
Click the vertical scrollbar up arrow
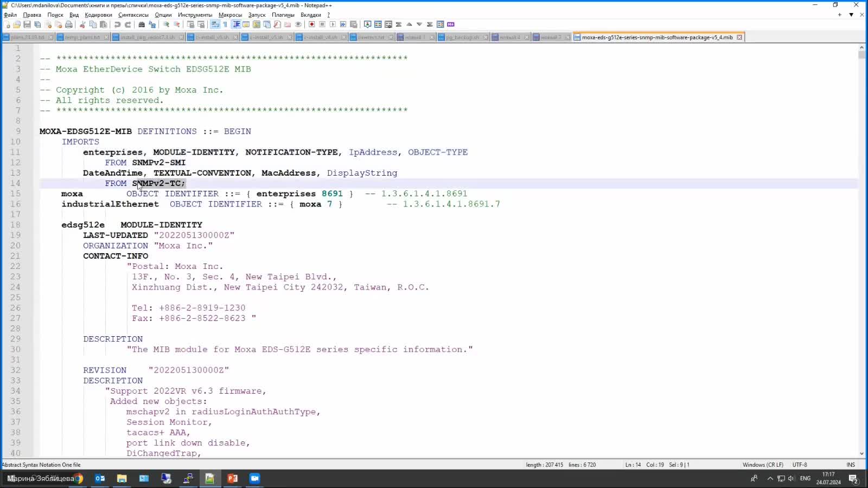pyautogui.click(x=862, y=47)
